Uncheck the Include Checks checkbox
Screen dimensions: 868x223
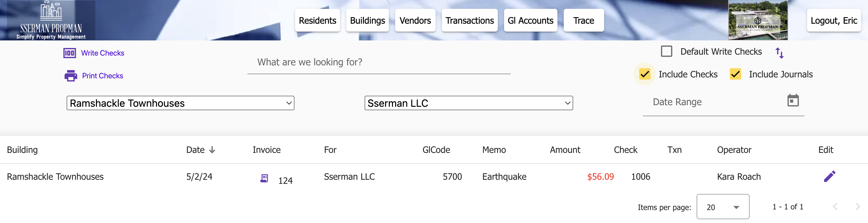coord(644,74)
